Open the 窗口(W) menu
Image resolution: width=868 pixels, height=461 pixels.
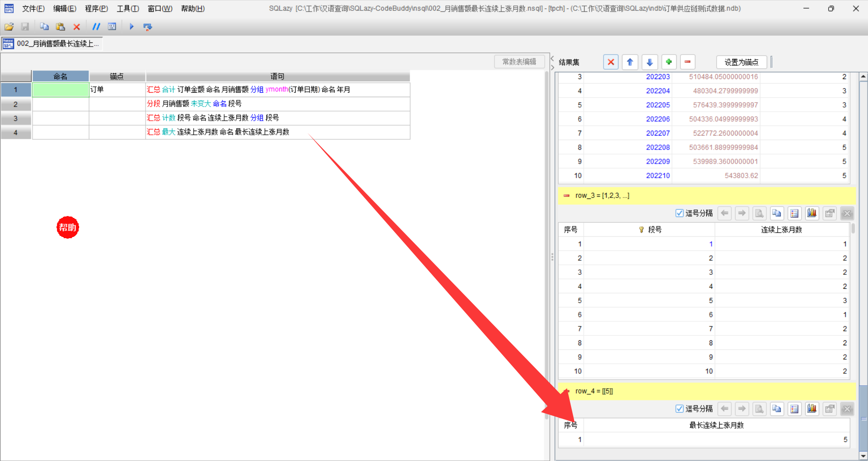(160, 9)
